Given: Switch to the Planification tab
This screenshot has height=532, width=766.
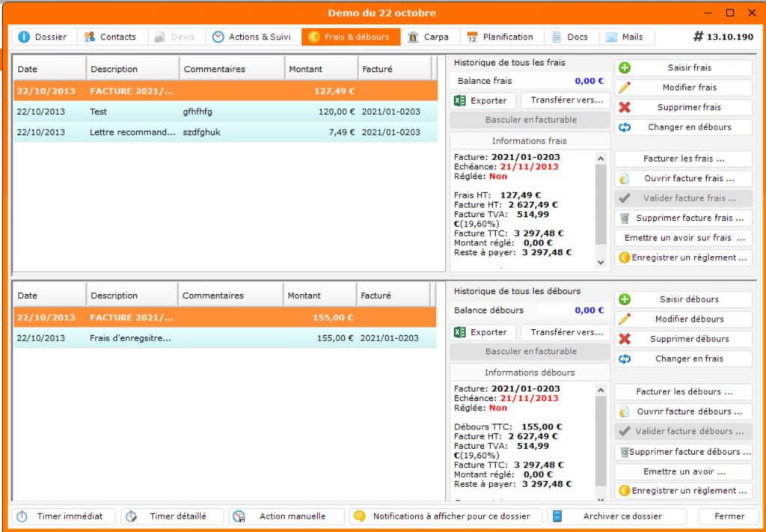Looking at the screenshot, I should pos(500,37).
